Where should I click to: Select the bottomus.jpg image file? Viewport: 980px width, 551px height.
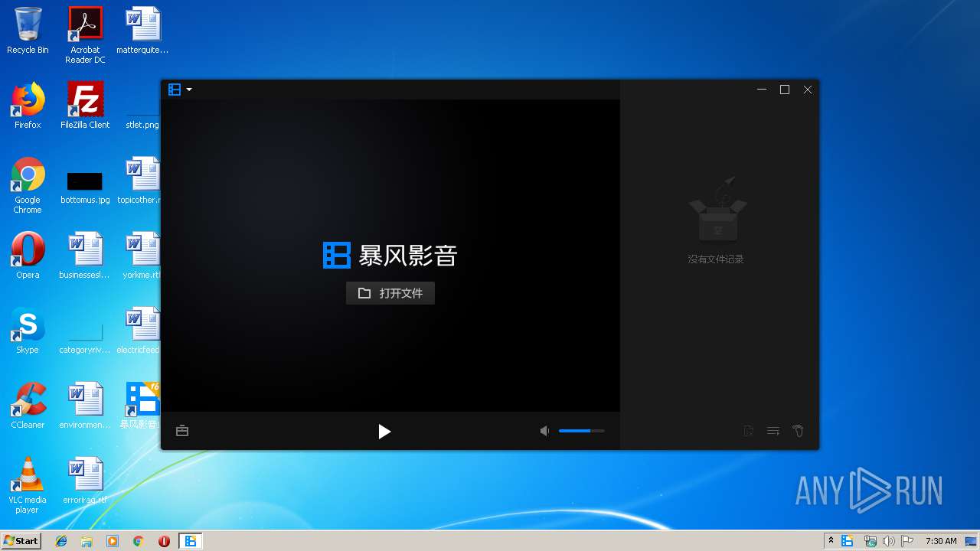click(x=85, y=187)
